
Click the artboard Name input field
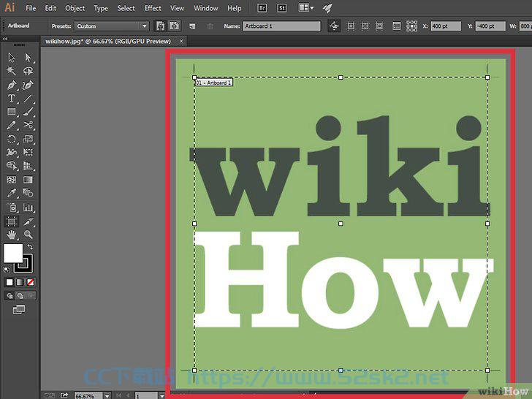[281, 26]
